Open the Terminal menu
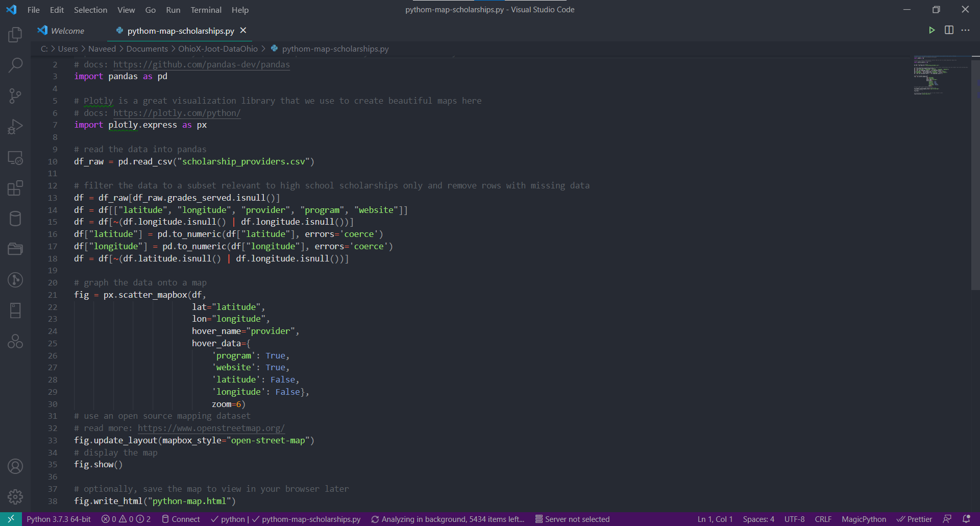The height and width of the screenshot is (526, 980). (x=206, y=10)
